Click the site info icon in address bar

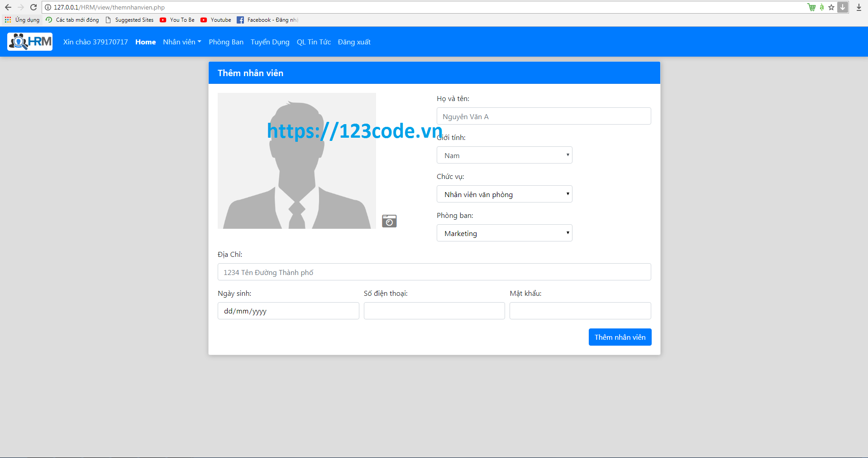47,7
